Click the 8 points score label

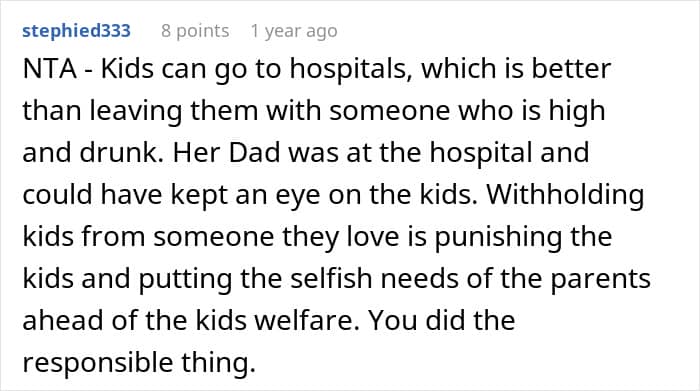pos(195,31)
